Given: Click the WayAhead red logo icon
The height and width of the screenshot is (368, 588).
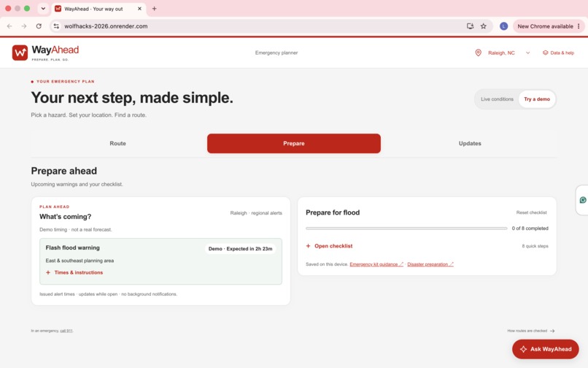Looking at the screenshot, I should 20,53.
